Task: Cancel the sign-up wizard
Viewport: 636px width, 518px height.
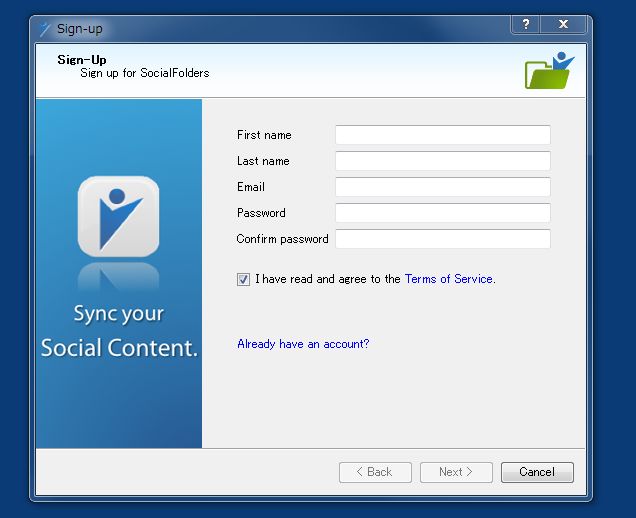Action: pyautogui.click(x=537, y=472)
